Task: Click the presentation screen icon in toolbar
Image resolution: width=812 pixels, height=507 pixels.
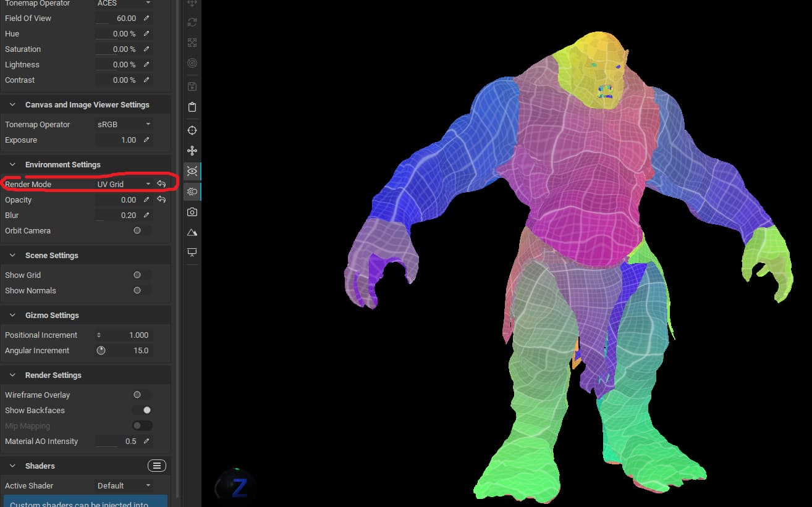Action: point(192,253)
